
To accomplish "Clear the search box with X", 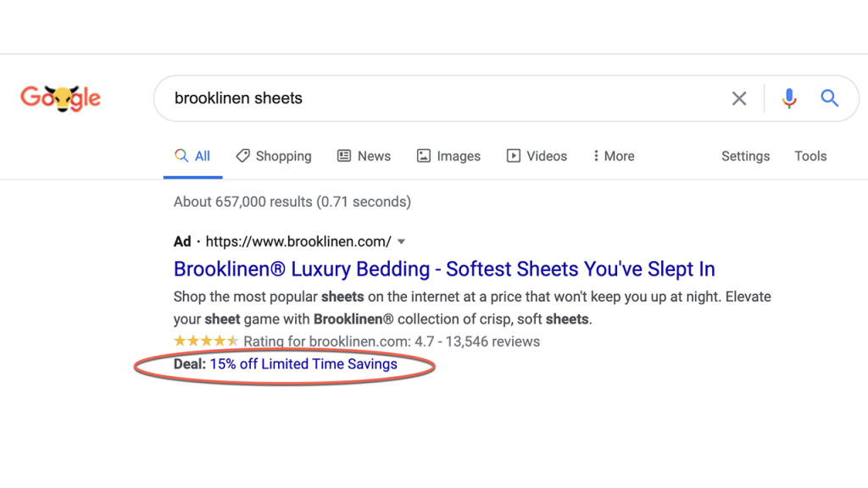I will (739, 98).
